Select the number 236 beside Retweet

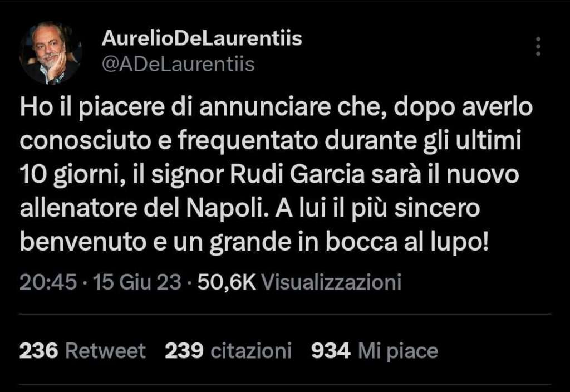pyautogui.click(x=38, y=351)
